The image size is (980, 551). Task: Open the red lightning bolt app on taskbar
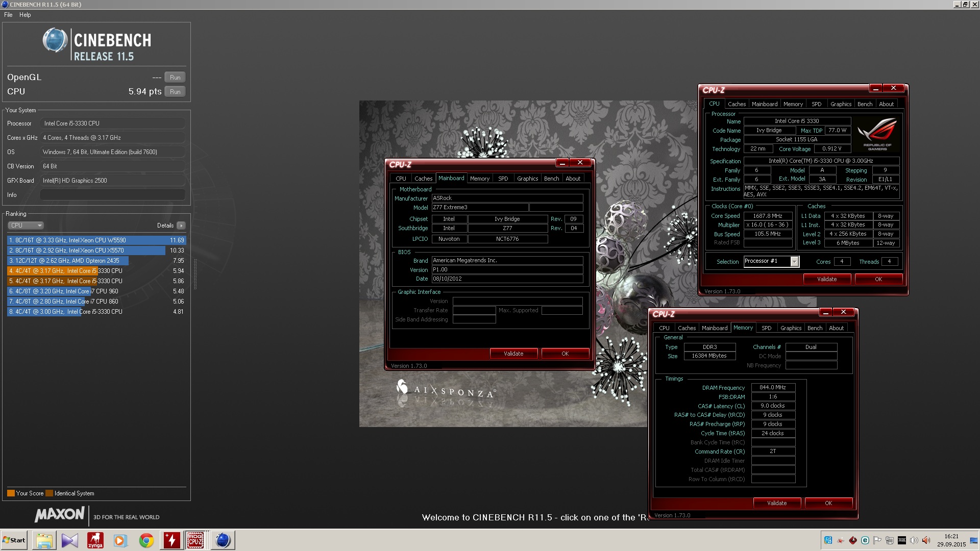[x=171, y=540]
